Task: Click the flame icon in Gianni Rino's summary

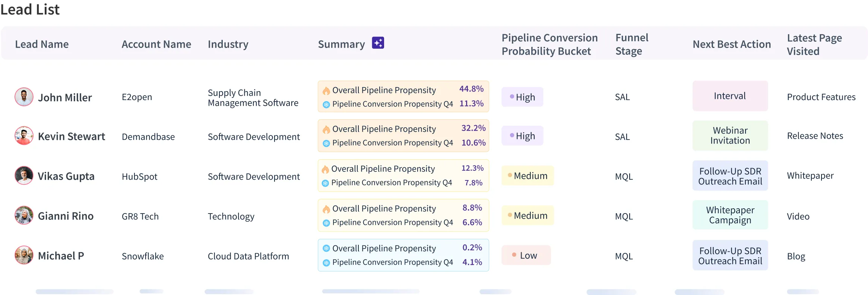Action: tap(326, 209)
